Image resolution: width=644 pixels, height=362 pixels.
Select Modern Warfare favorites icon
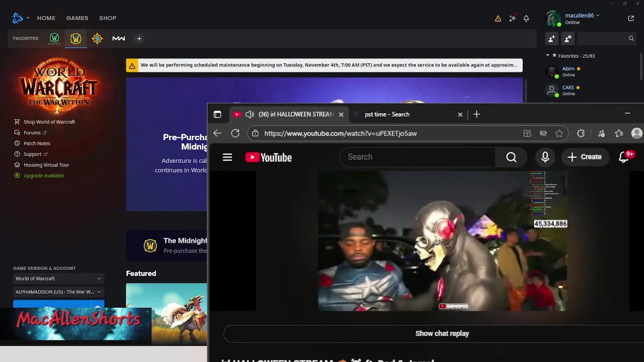click(x=119, y=39)
